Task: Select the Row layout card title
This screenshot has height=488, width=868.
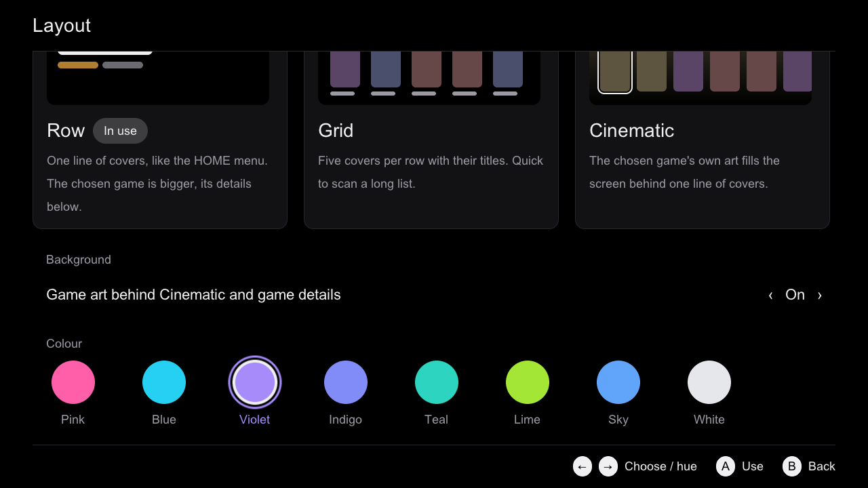Action: pyautogui.click(x=66, y=131)
